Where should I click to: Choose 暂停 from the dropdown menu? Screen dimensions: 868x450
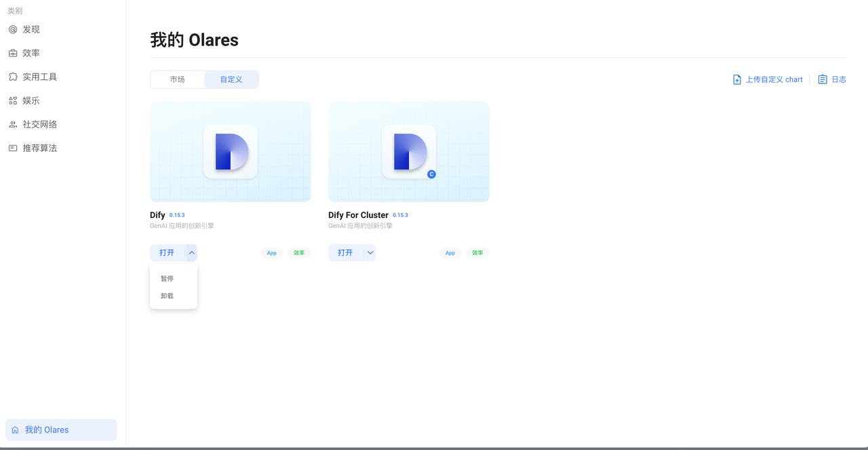coord(167,278)
